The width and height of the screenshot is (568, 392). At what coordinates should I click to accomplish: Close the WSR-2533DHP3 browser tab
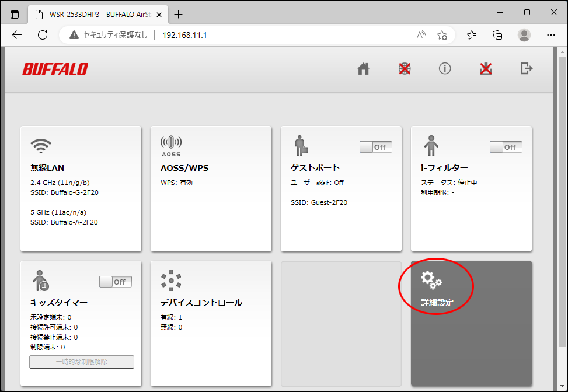point(159,15)
